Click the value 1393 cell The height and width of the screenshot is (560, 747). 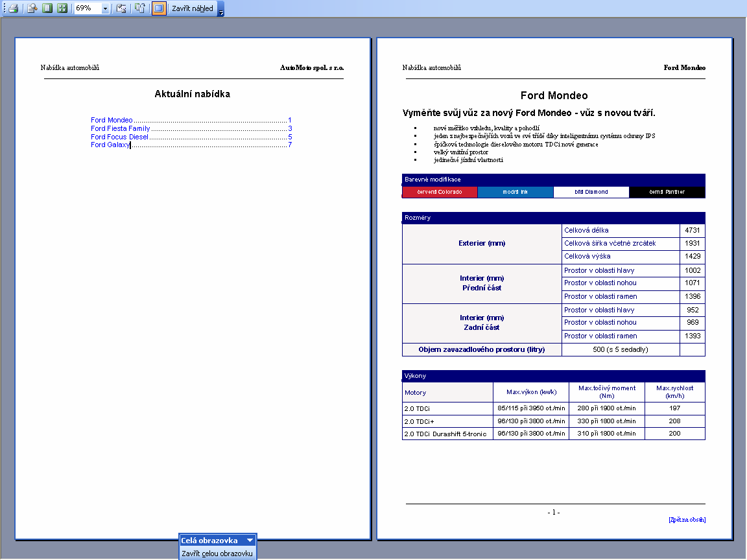pyautogui.click(x=693, y=336)
